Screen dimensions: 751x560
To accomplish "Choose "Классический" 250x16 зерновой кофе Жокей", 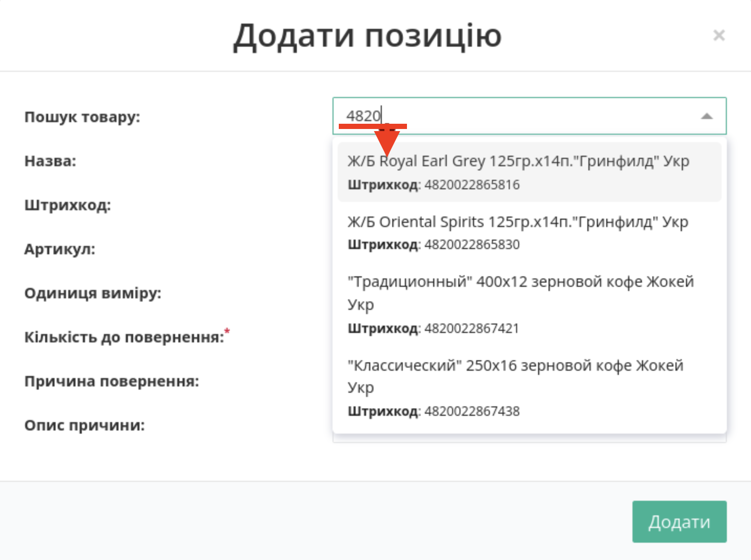I will pyautogui.click(x=530, y=387).
